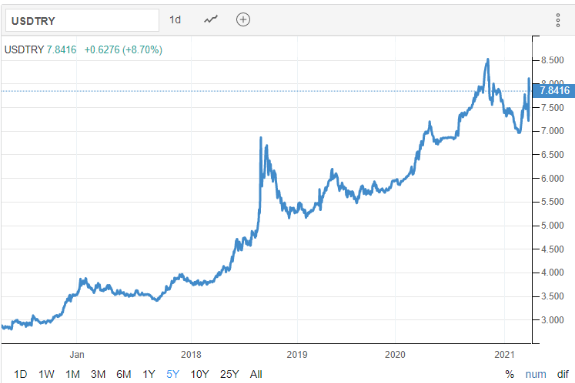Screen dimensions: 575x383
Task: Select the 10Y time range
Action: (x=200, y=374)
